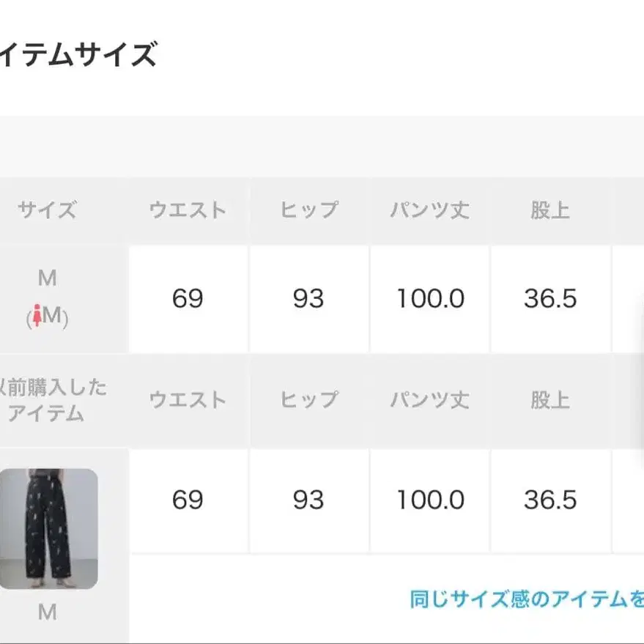The image size is (644, 644).
Task: Select the サイズ column header
Action: [x=47, y=211]
